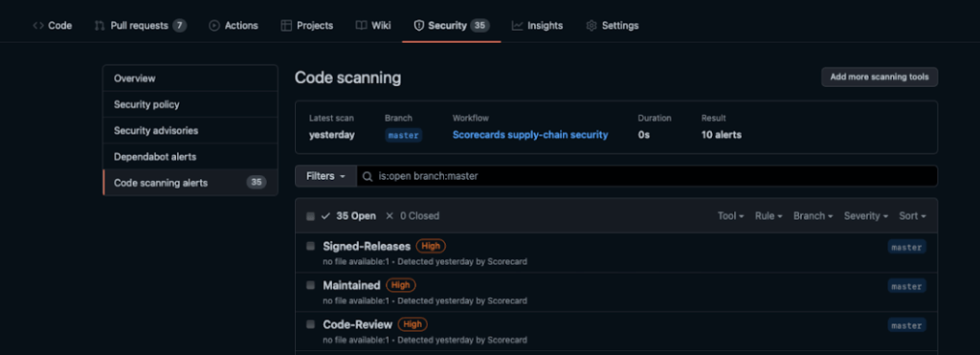Click the Code scanning heading

[x=348, y=78]
